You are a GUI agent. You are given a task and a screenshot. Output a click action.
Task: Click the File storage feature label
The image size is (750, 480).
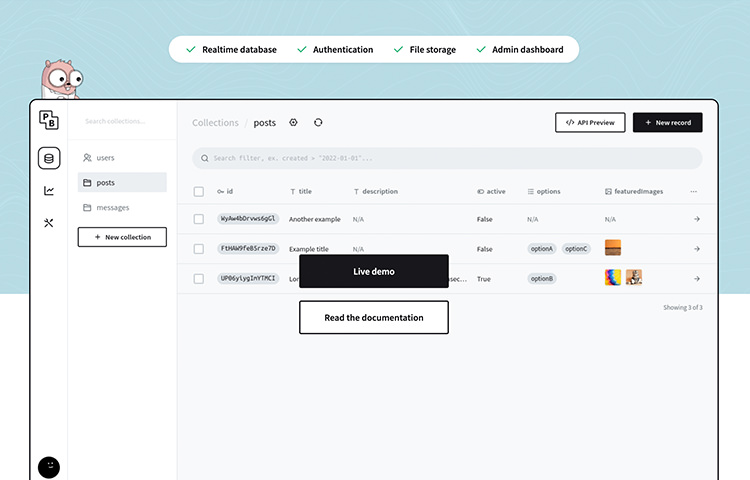point(432,50)
